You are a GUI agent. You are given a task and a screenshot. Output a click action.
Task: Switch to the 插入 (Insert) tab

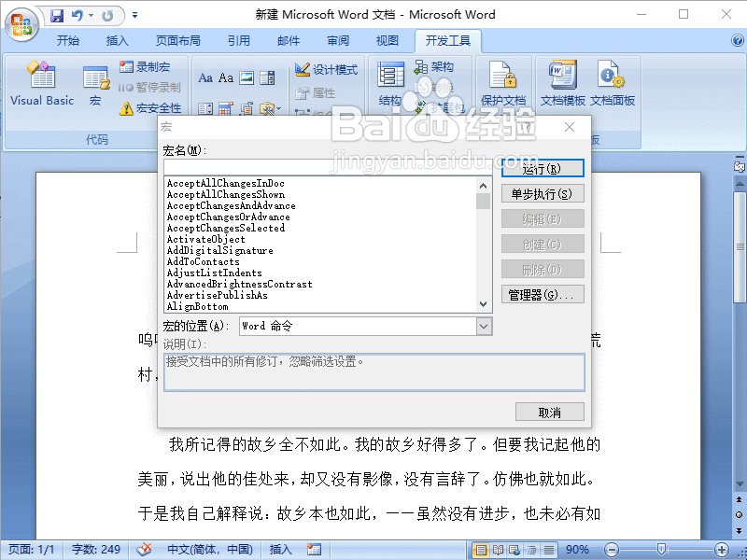118,41
